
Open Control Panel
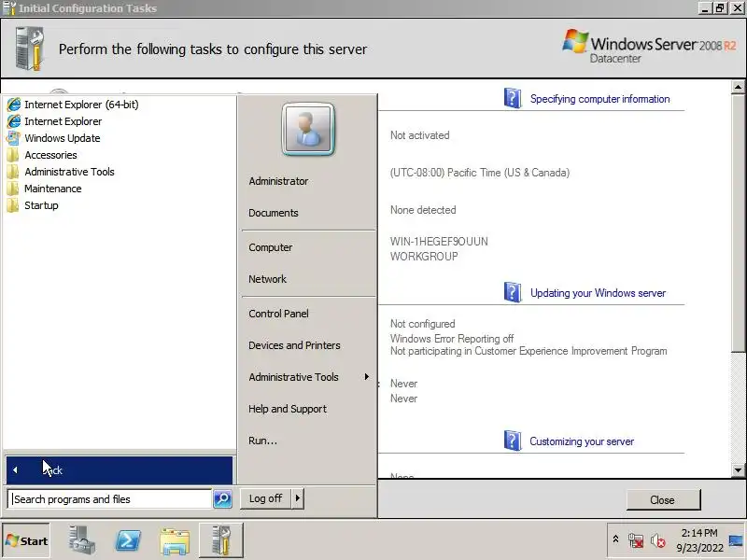click(278, 314)
